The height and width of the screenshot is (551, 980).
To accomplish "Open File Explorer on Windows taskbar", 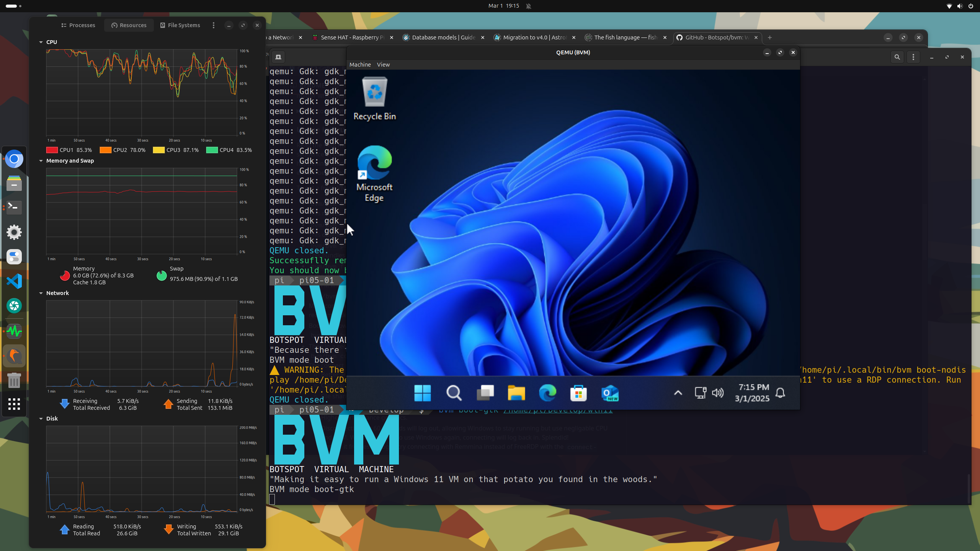I will pos(516,393).
